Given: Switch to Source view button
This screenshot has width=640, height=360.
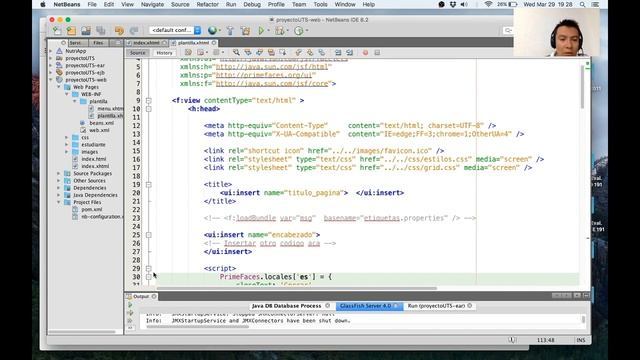Looking at the screenshot, I should click(x=138, y=53).
